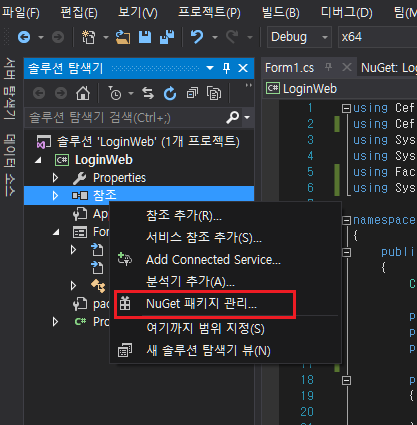Click the Add Connected Service icon
The image size is (417, 425).
[125, 259]
